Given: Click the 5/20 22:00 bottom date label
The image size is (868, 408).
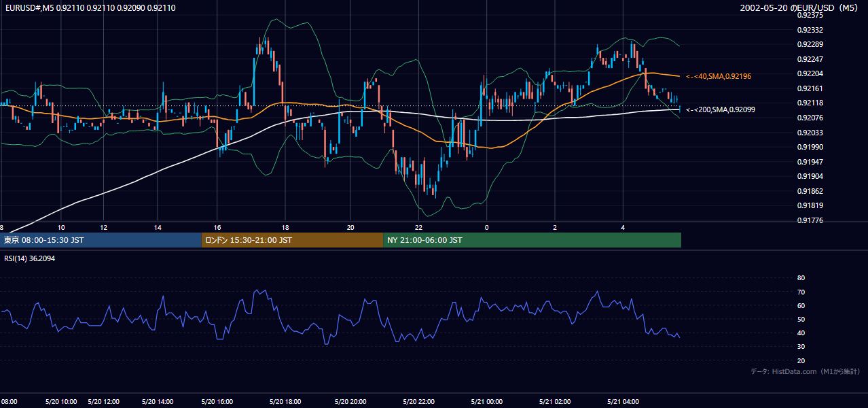Looking at the screenshot, I should coord(418,401).
